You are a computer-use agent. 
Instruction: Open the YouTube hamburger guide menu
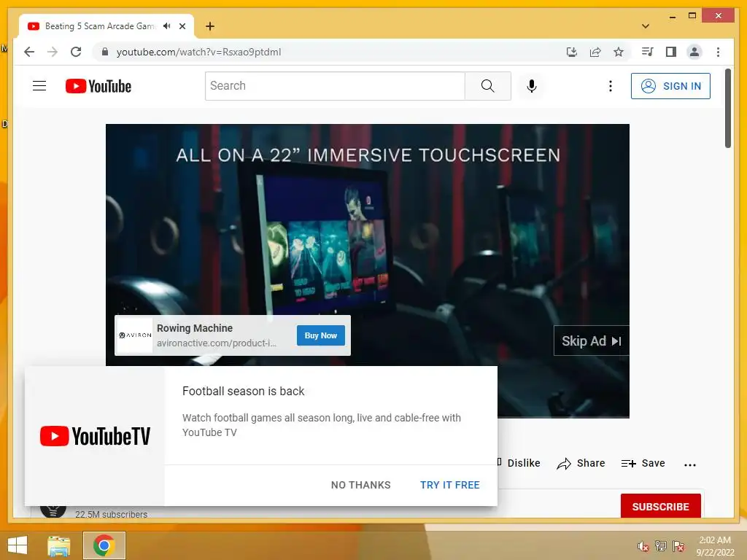[39, 86]
